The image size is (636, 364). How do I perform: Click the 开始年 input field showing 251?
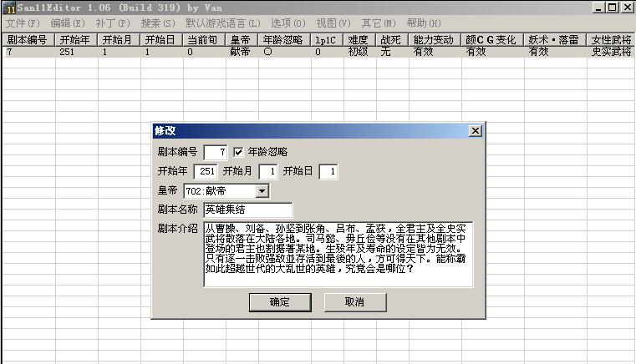206,171
